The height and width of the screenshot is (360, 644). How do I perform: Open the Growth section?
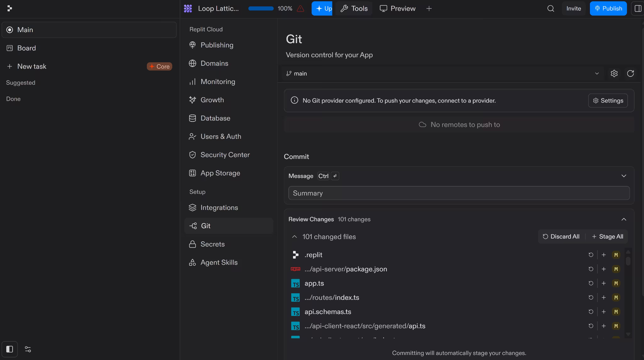click(229, 100)
